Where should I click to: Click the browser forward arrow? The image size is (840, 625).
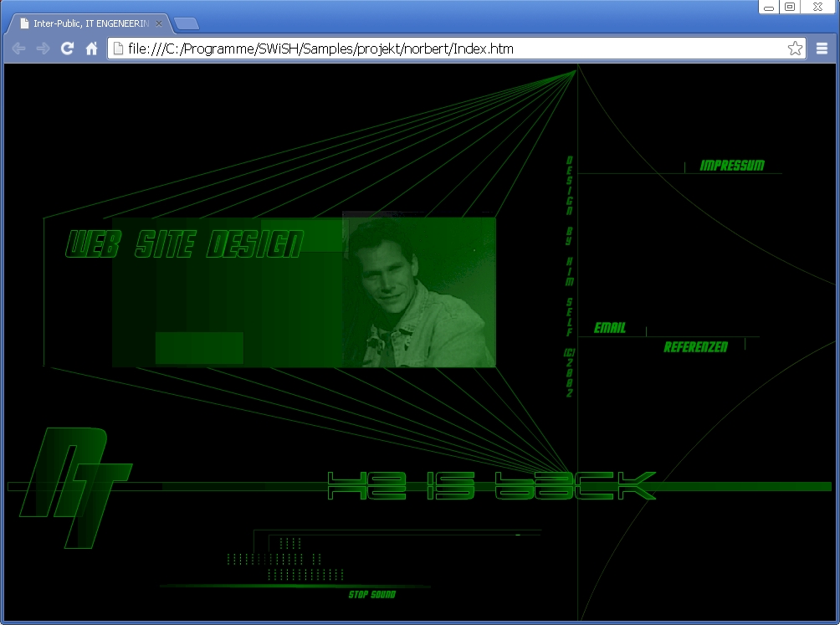click(x=43, y=49)
